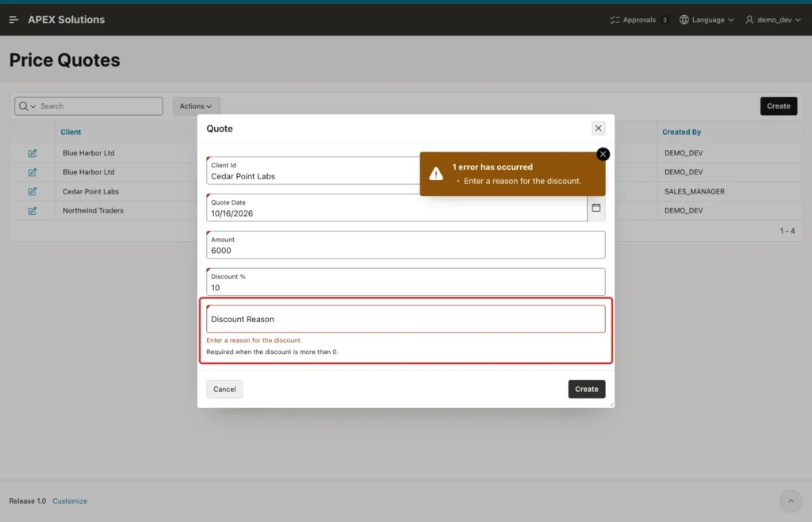Open the hamburger navigation menu
This screenshot has width=812, height=522.
click(x=14, y=20)
